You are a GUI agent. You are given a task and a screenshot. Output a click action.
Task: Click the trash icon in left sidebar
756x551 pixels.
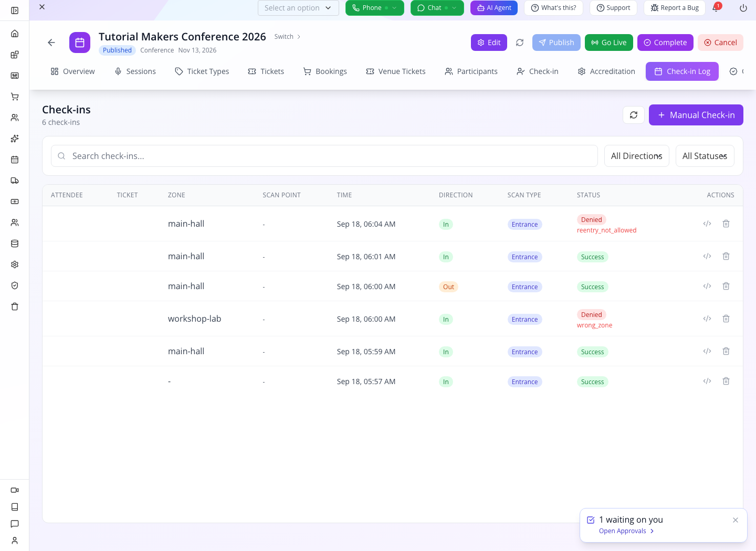[x=15, y=306]
